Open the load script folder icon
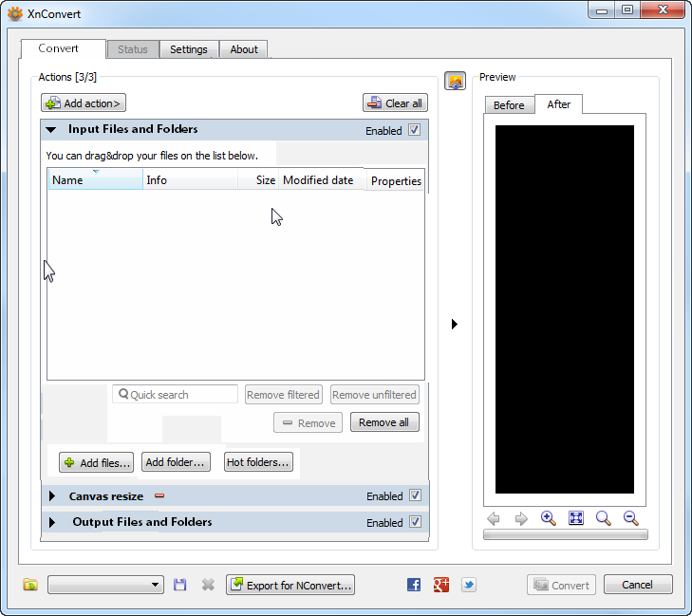The image size is (692, 616). tap(30, 585)
